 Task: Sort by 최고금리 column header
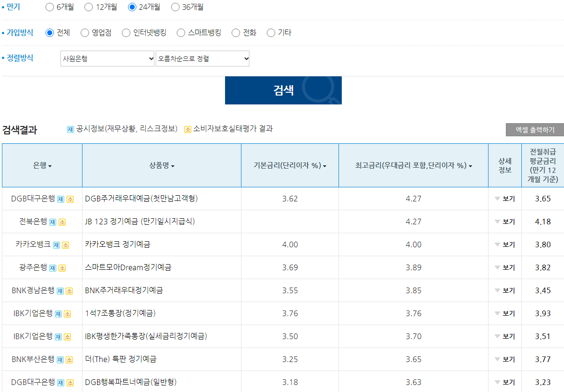[x=414, y=165]
